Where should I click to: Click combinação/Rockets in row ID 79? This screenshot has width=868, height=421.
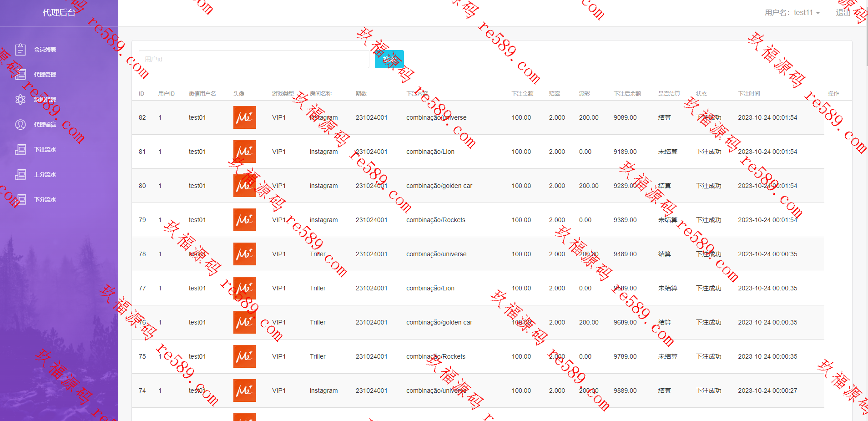coord(436,220)
